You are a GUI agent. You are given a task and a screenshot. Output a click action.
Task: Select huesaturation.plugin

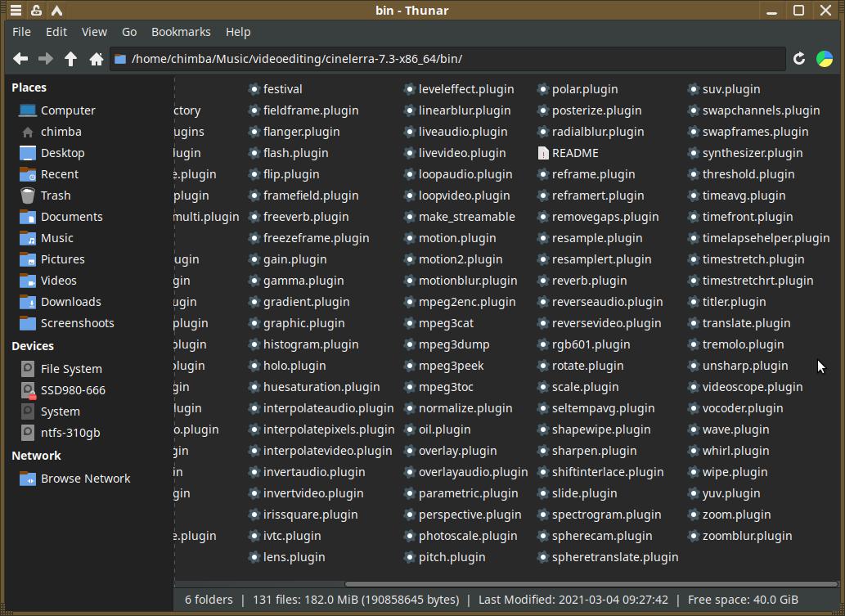coord(314,387)
